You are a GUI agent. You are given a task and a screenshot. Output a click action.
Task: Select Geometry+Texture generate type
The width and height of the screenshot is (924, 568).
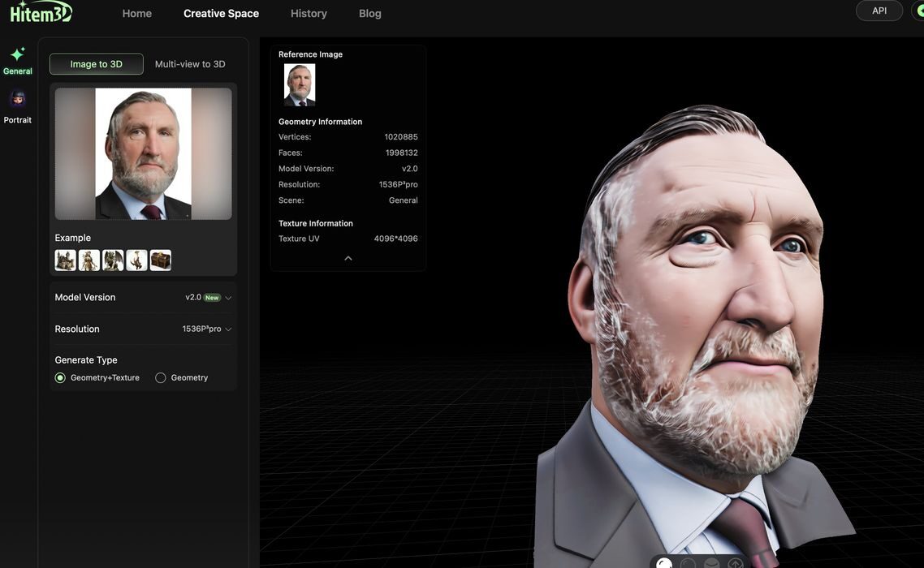[60, 378]
